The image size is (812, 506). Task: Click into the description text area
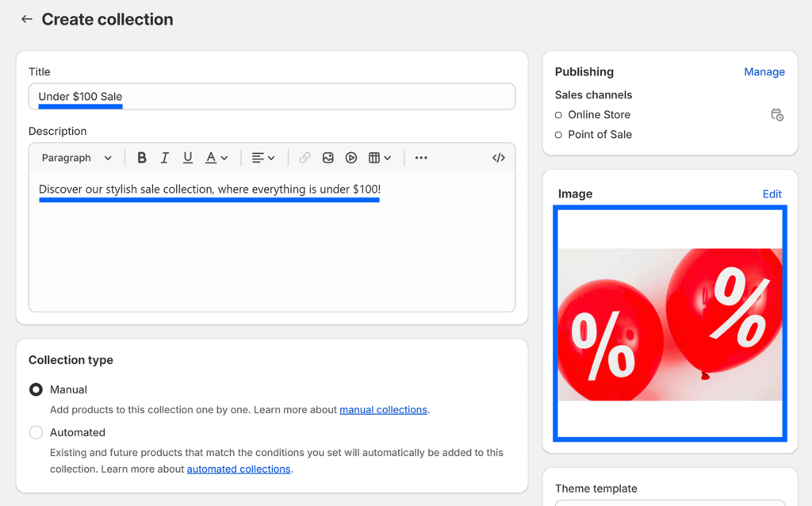point(272,242)
